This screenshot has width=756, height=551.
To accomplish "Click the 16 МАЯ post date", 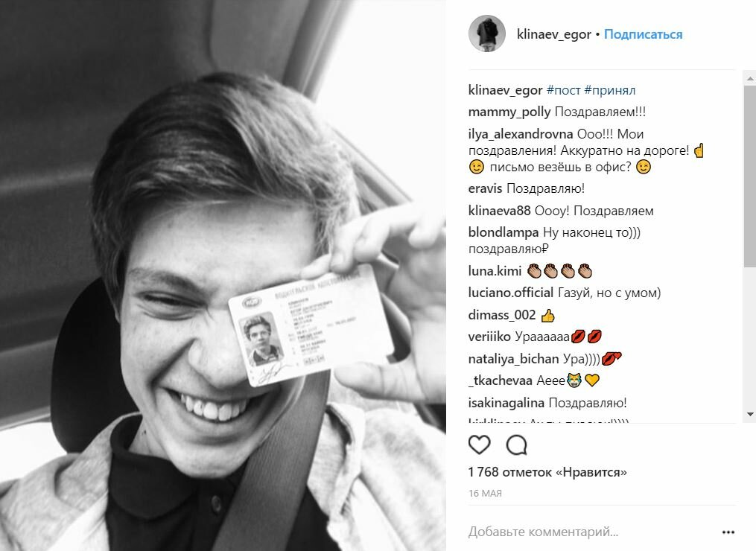I will pyautogui.click(x=485, y=494).
